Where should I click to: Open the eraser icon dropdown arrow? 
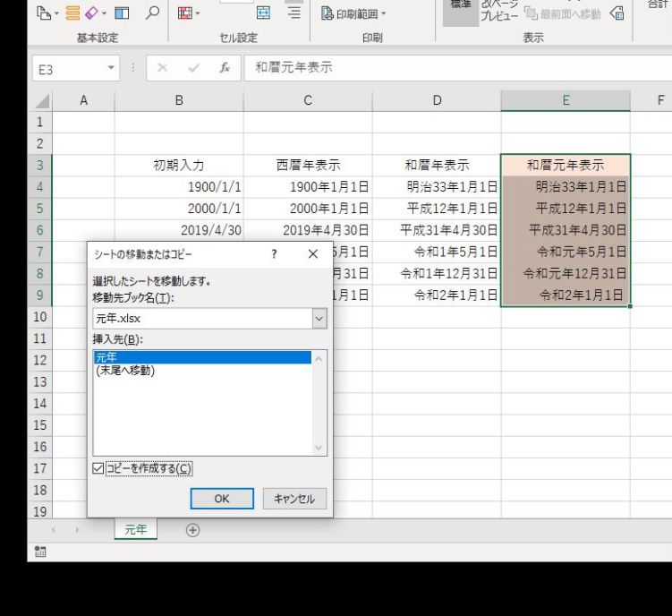105,13
